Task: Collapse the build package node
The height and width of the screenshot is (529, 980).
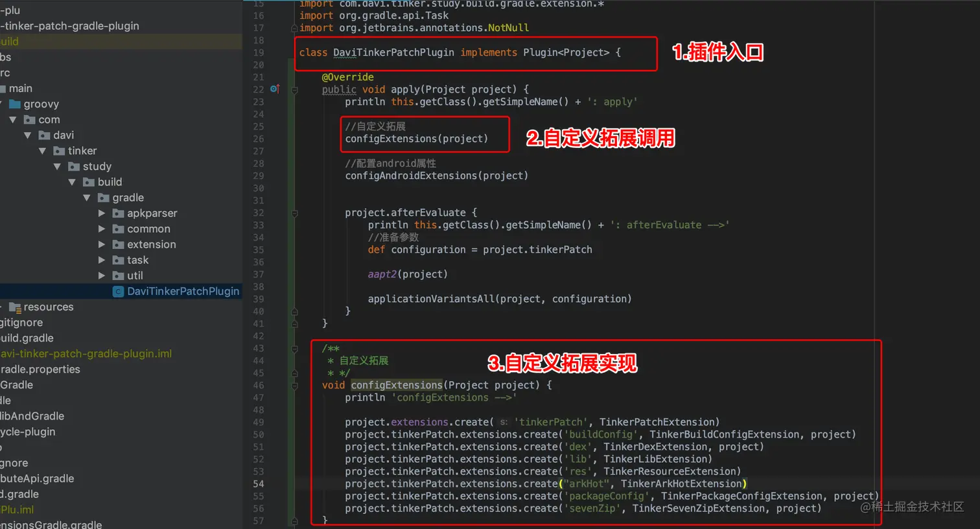Action: point(73,182)
